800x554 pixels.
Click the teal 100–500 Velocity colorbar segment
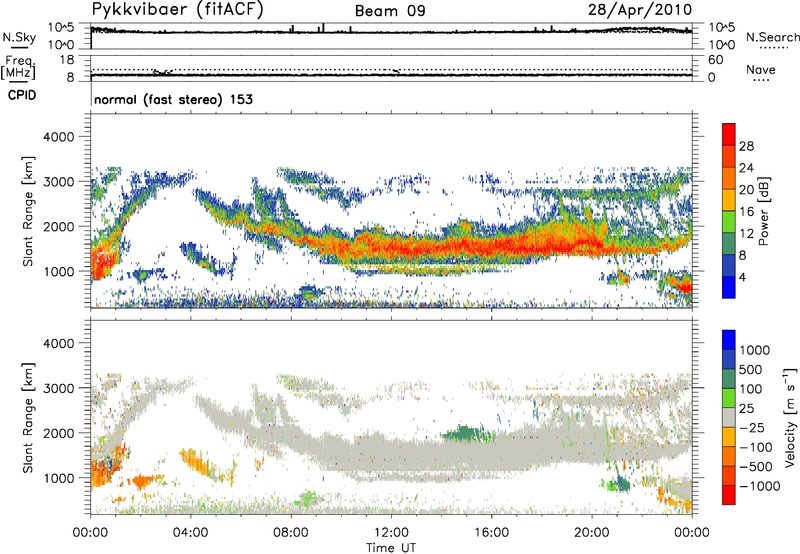[x=729, y=379]
